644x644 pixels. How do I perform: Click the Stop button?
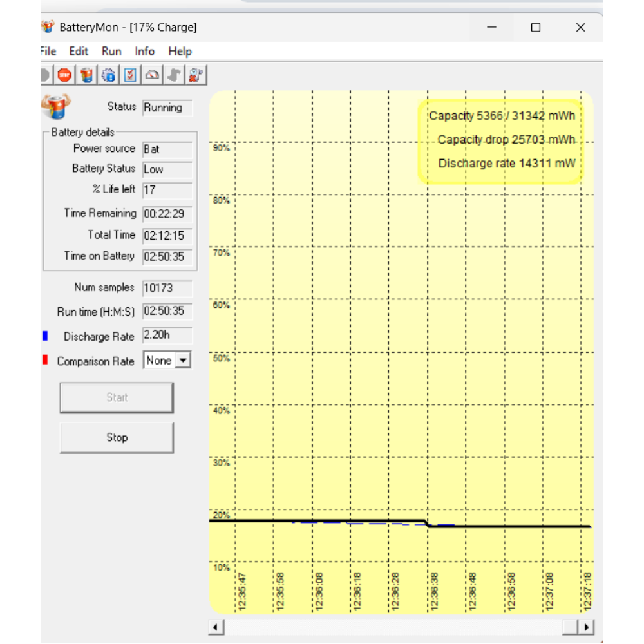pyautogui.click(x=117, y=437)
